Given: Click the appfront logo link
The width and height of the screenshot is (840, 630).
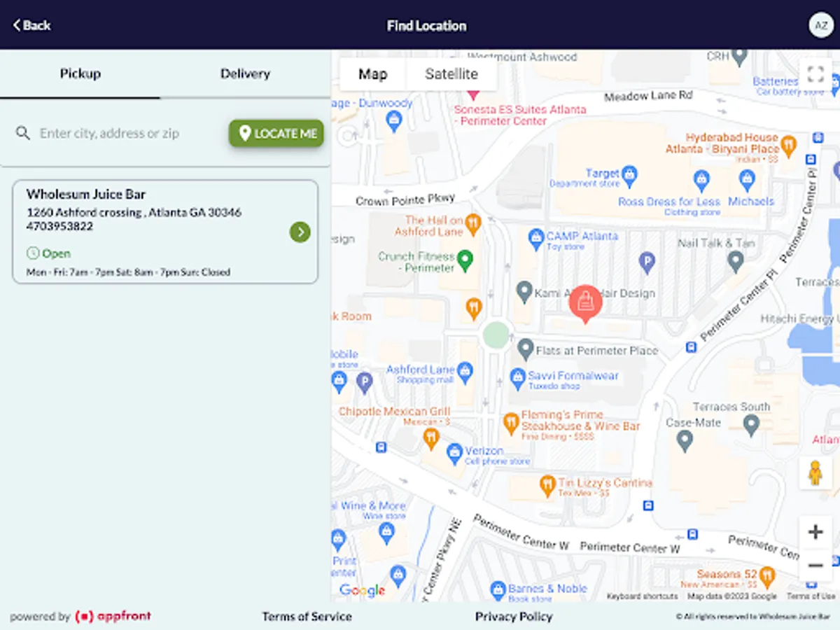Looking at the screenshot, I should coord(113,617).
